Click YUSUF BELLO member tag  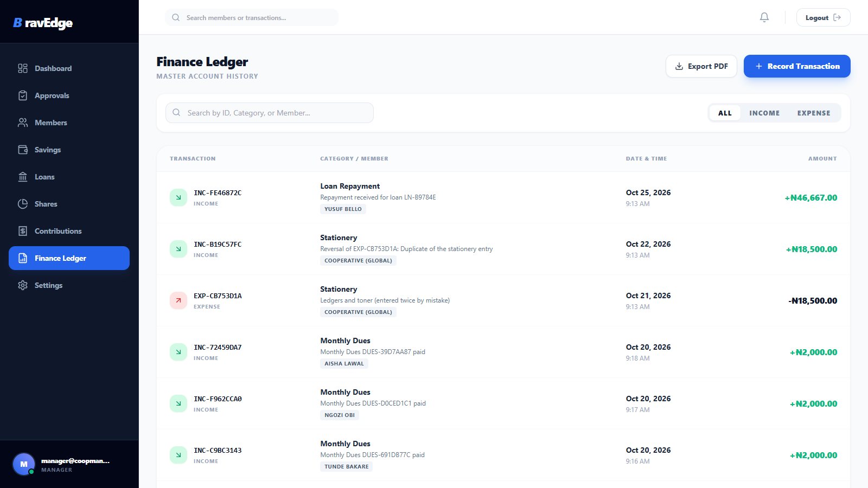point(343,209)
